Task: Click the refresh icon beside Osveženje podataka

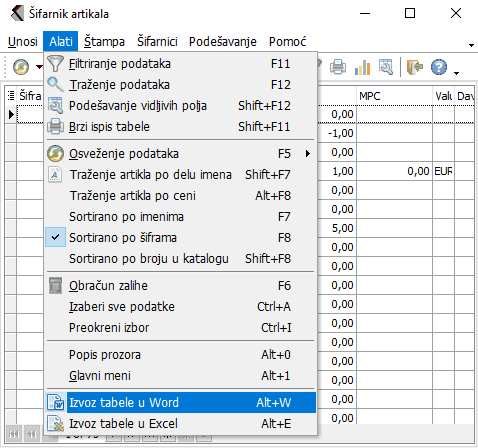Action: pos(55,154)
